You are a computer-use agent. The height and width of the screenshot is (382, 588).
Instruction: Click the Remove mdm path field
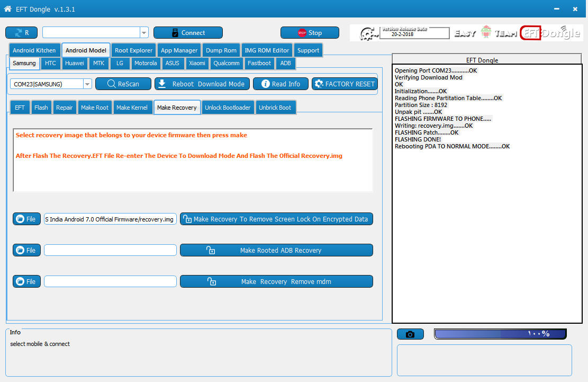[x=110, y=281]
